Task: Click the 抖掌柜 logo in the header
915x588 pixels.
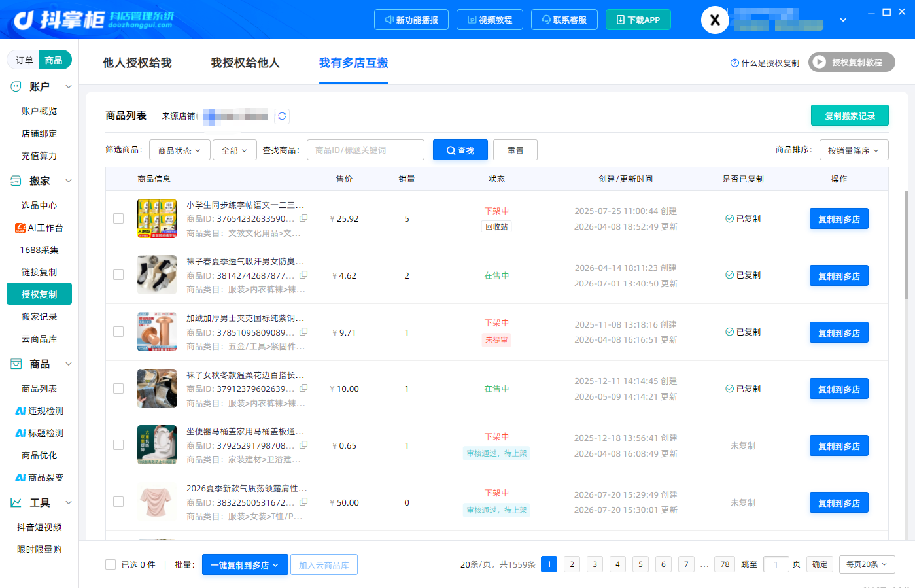Action: pyautogui.click(x=94, y=20)
